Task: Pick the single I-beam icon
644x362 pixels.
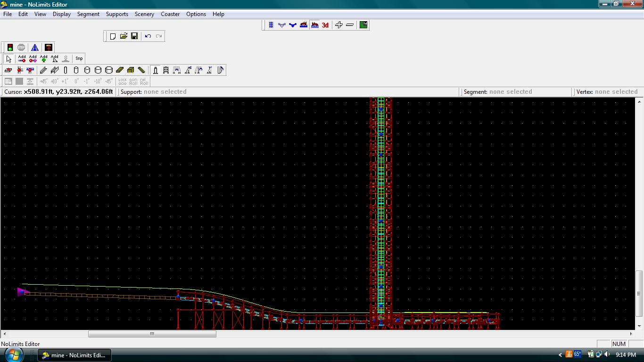Action: pyautogui.click(x=44, y=70)
